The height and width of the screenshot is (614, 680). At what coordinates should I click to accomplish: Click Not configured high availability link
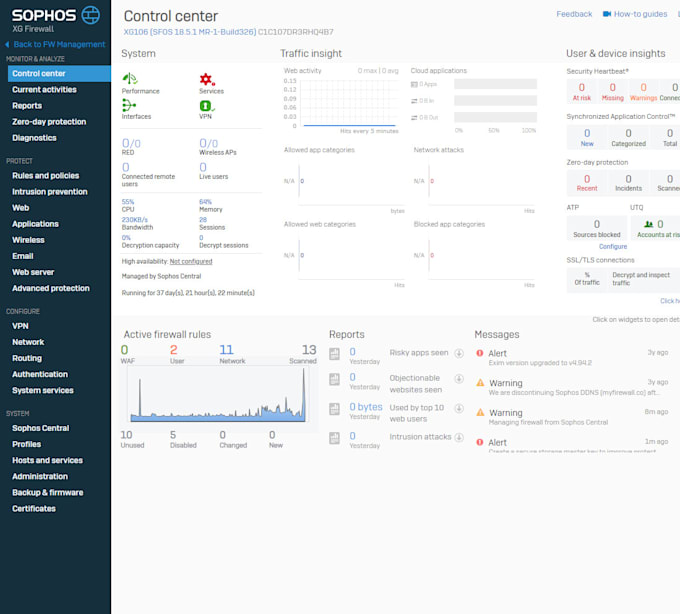coord(191,261)
